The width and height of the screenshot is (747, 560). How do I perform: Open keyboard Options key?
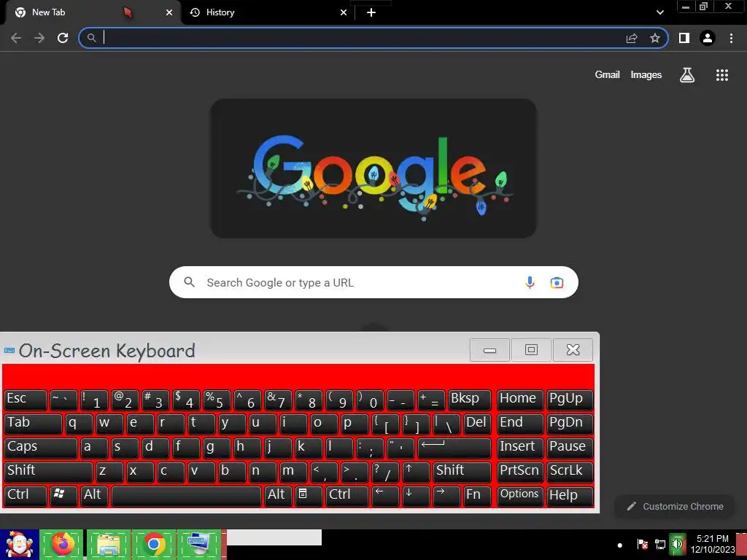(520, 496)
